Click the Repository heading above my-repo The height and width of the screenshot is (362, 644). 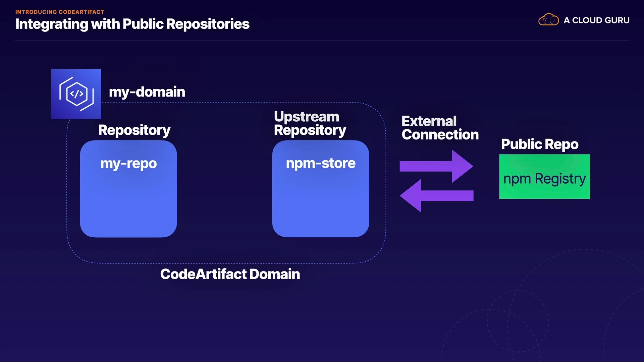(x=134, y=130)
